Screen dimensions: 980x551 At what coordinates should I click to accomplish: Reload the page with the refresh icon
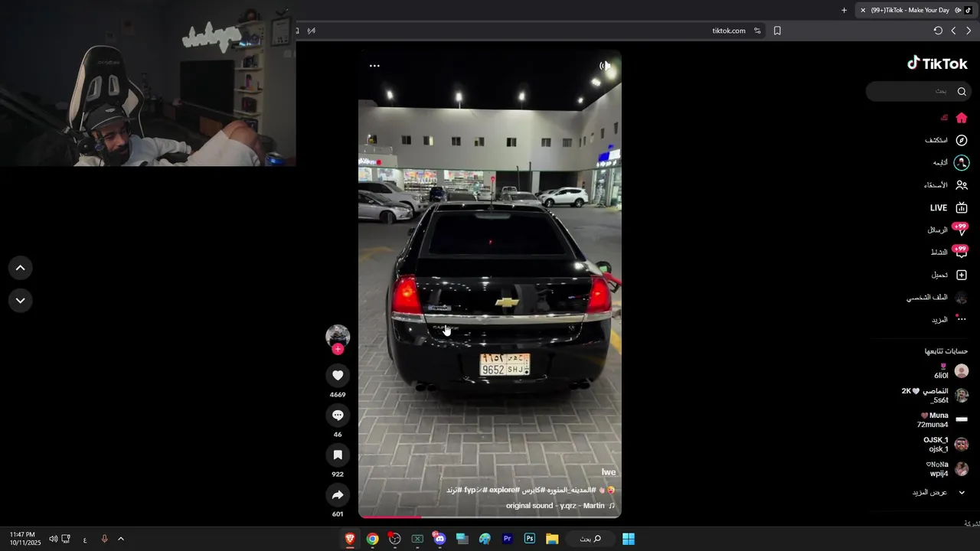938,31
